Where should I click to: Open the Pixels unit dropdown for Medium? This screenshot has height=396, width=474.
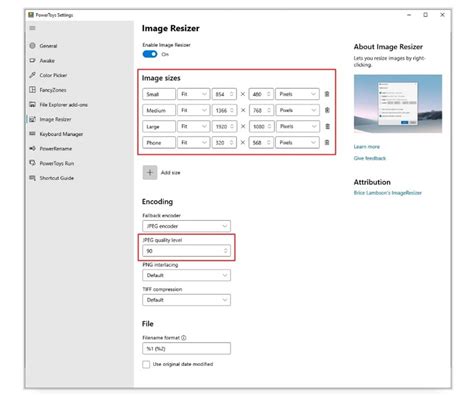(x=297, y=110)
